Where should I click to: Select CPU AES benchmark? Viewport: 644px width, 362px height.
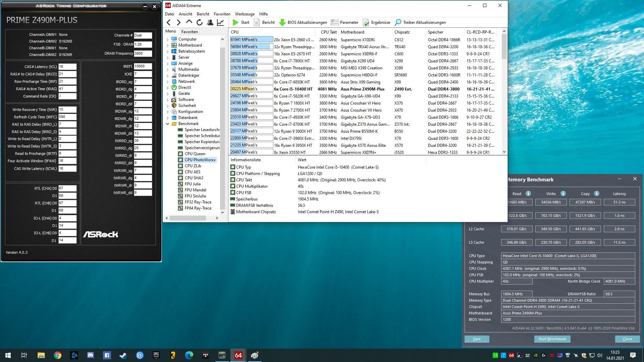(x=192, y=172)
